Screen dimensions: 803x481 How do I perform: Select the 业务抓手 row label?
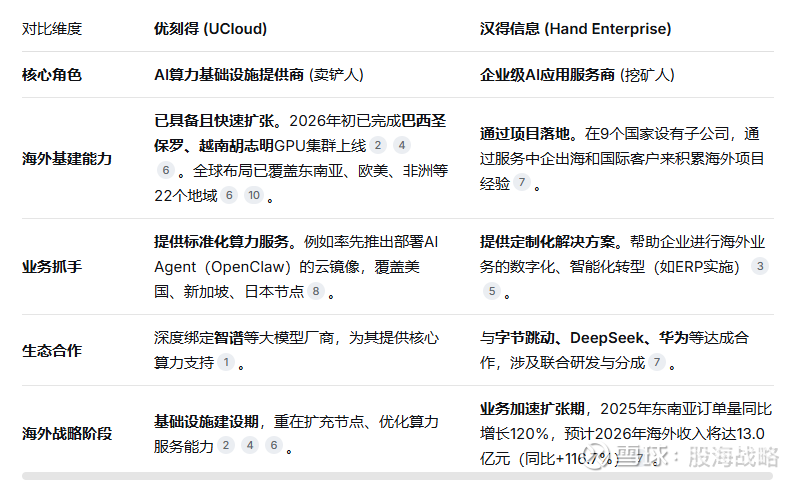[52, 266]
